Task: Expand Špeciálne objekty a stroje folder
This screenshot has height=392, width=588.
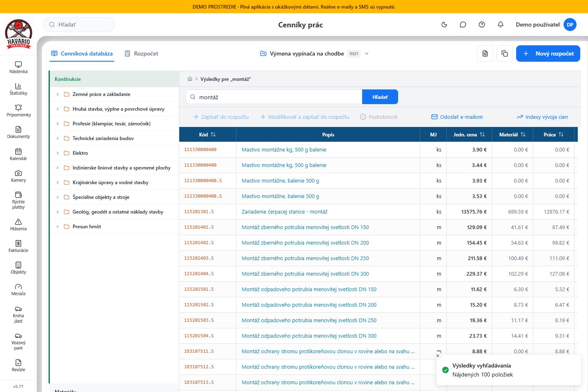Action: tap(58, 197)
